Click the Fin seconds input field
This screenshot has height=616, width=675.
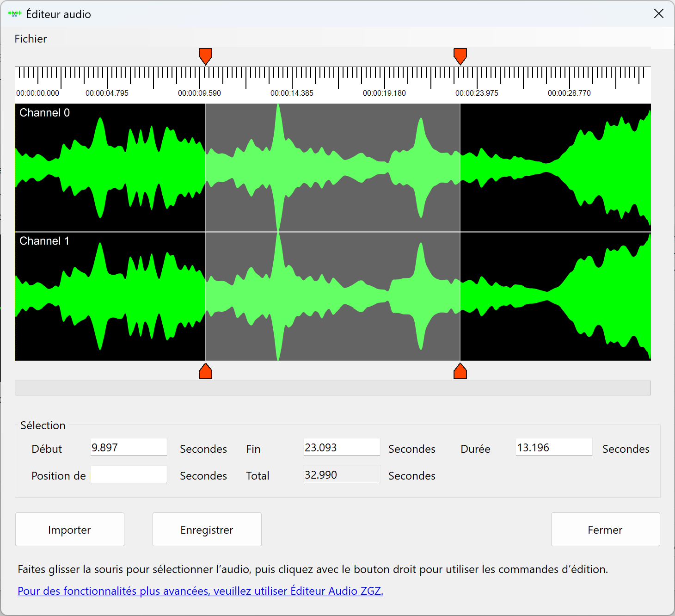342,447
